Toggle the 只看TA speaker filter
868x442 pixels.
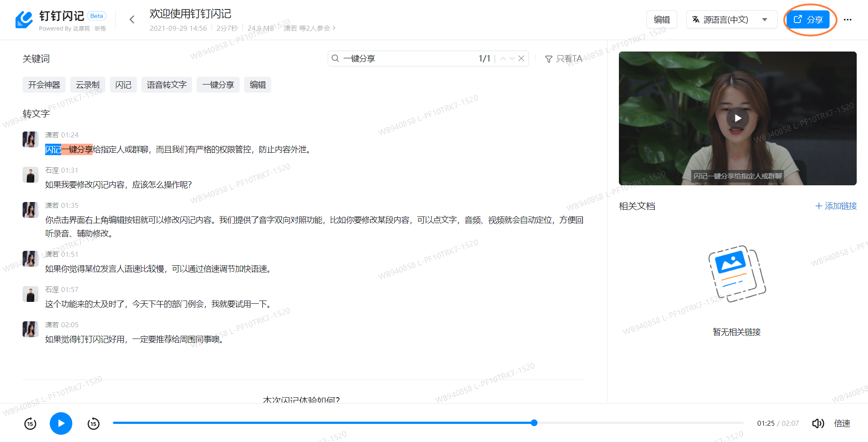pyautogui.click(x=563, y=58)
